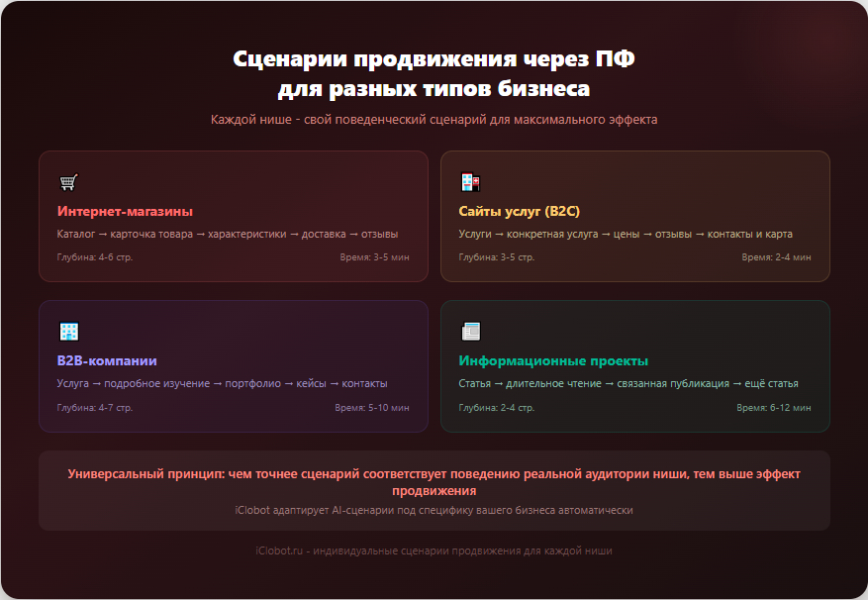The height and width of the screenshot is (600, 868).
Task: Click Время: 5-10 мин value
Action: tap(372, 407)
